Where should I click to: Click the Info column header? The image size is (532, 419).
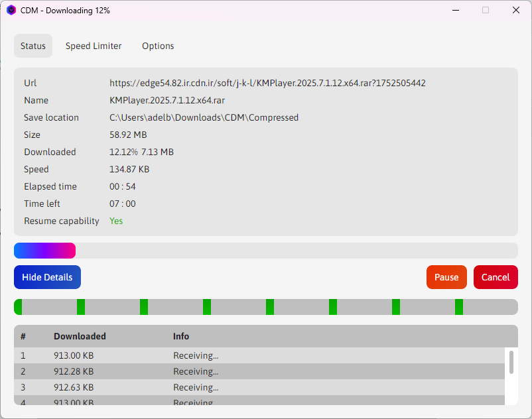click(x=181, y=336)
